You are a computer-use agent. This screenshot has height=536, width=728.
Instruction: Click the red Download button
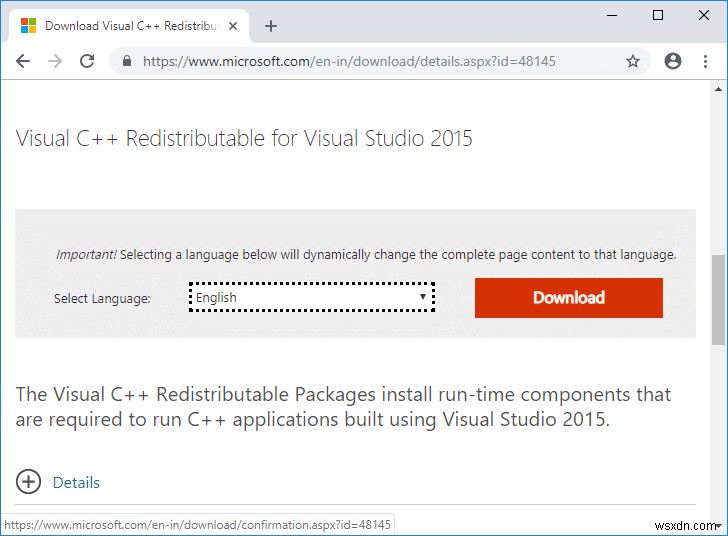pos(569,298)
